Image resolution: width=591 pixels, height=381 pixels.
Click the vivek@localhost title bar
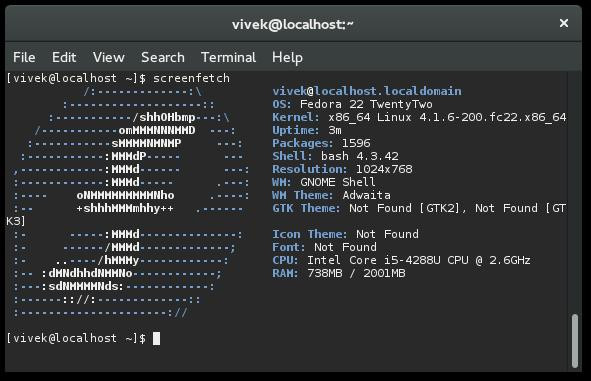(293, 24)
